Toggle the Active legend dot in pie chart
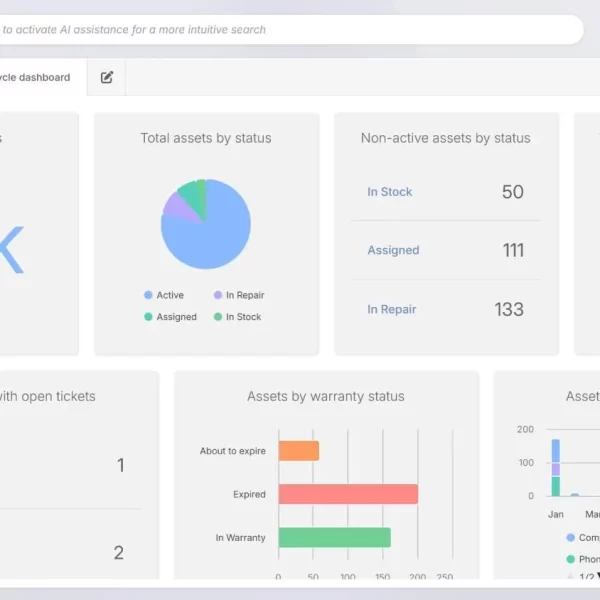Screen dimensions: 600x600 pos(148,295)
